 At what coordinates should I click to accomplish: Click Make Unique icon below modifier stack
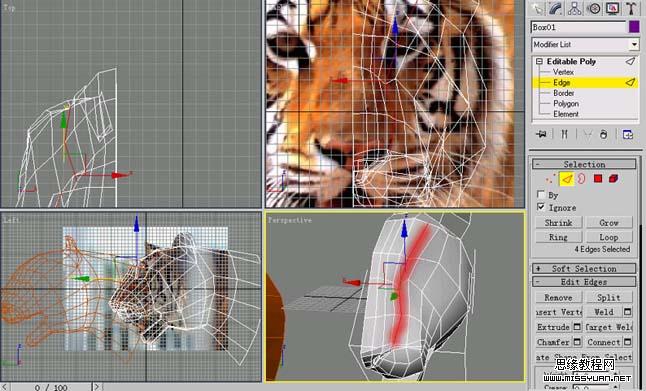pos(587,134)
